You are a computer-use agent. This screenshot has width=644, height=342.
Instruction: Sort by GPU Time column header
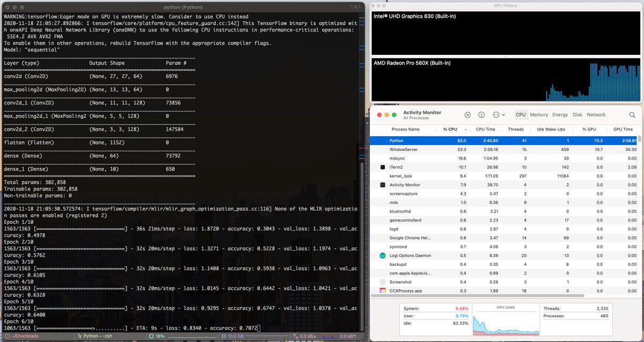pos(623,129)
